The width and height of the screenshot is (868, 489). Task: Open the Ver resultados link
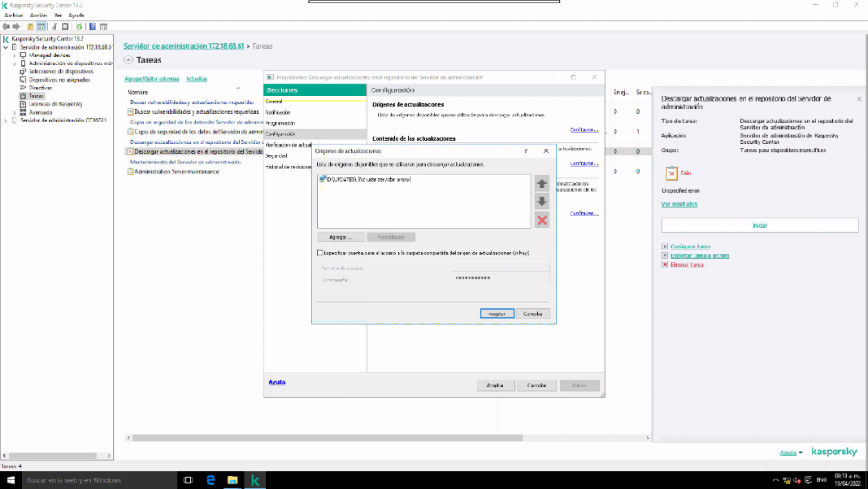coord(680,204)
